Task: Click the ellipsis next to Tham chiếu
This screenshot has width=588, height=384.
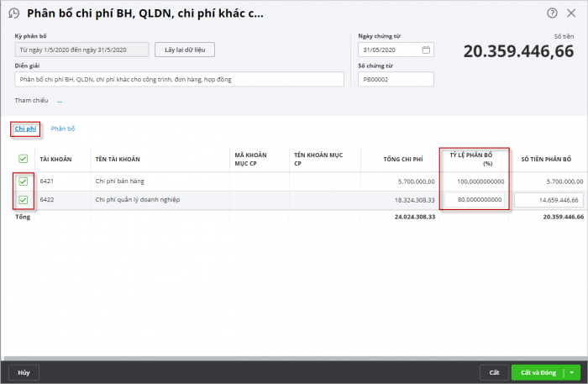Action: coord(60,101)
